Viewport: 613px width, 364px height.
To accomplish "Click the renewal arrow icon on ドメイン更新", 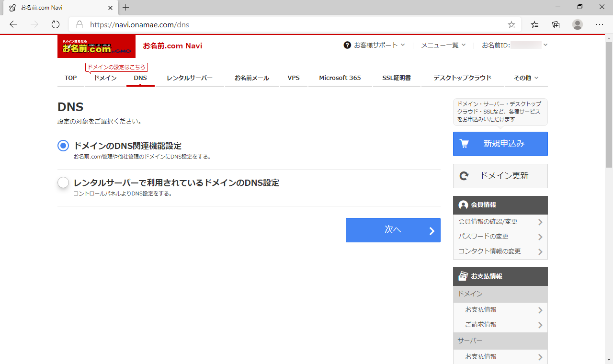I will [x=464, y=176].
